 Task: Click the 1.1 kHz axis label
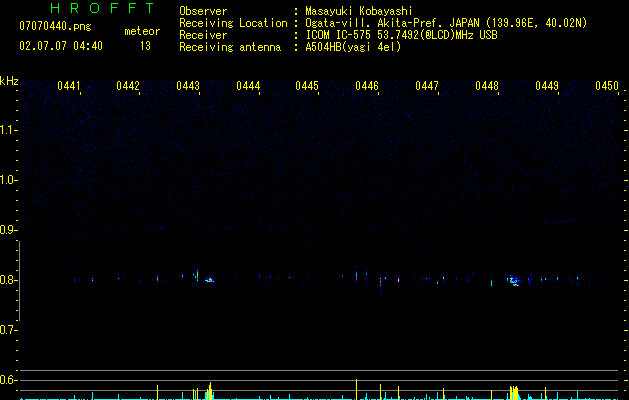tap(8, 130)
